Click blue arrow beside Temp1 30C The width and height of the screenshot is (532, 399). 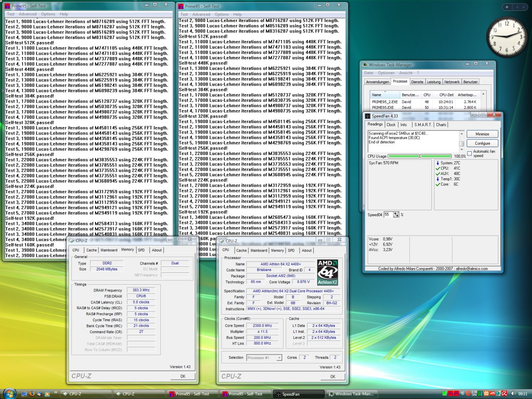[x=438, y=179]
